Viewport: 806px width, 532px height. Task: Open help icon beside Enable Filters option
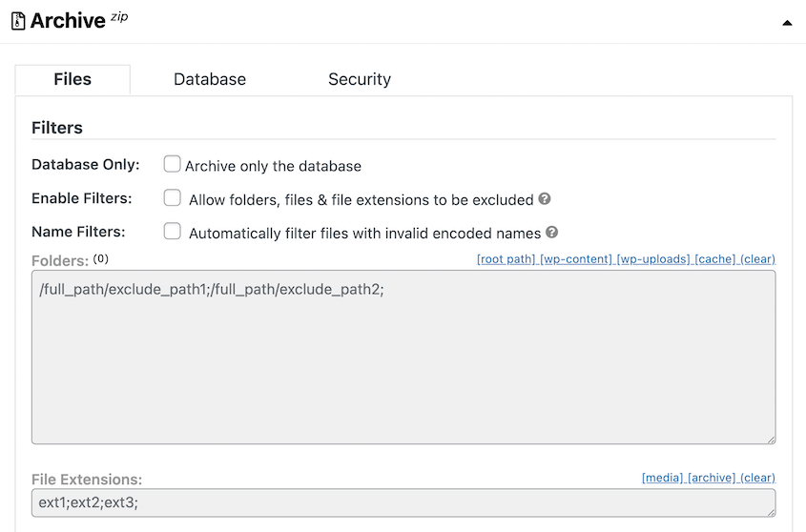[545, 198]
